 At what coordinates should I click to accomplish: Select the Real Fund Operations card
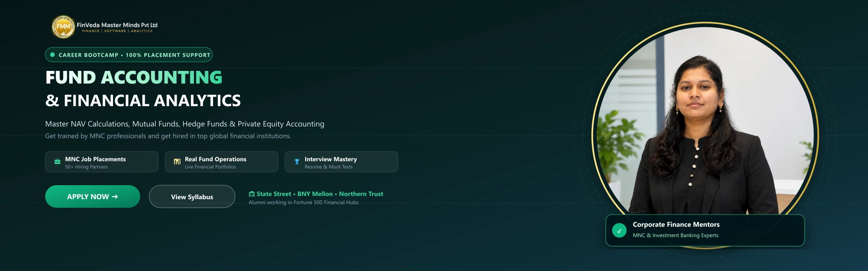[x=222, y=162]
